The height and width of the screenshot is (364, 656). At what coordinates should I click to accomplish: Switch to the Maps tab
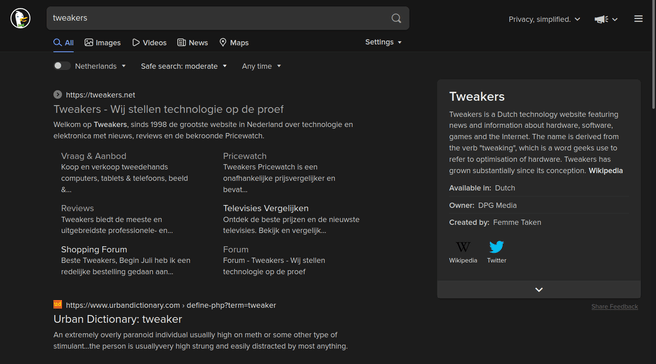(x=234, y=43)
